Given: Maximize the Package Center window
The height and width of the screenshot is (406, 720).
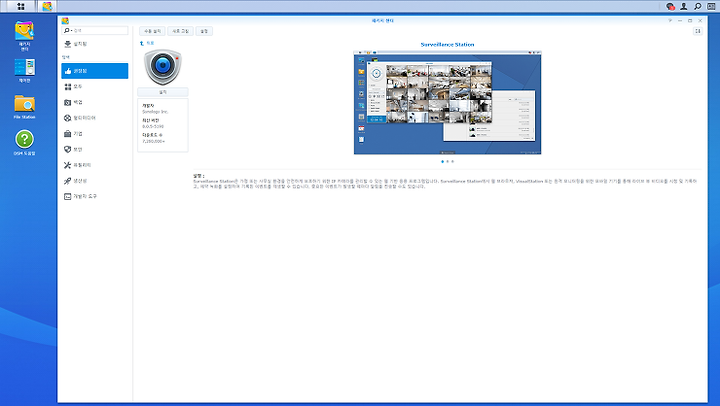Looking at the screenshot, I should coord(690,21).
